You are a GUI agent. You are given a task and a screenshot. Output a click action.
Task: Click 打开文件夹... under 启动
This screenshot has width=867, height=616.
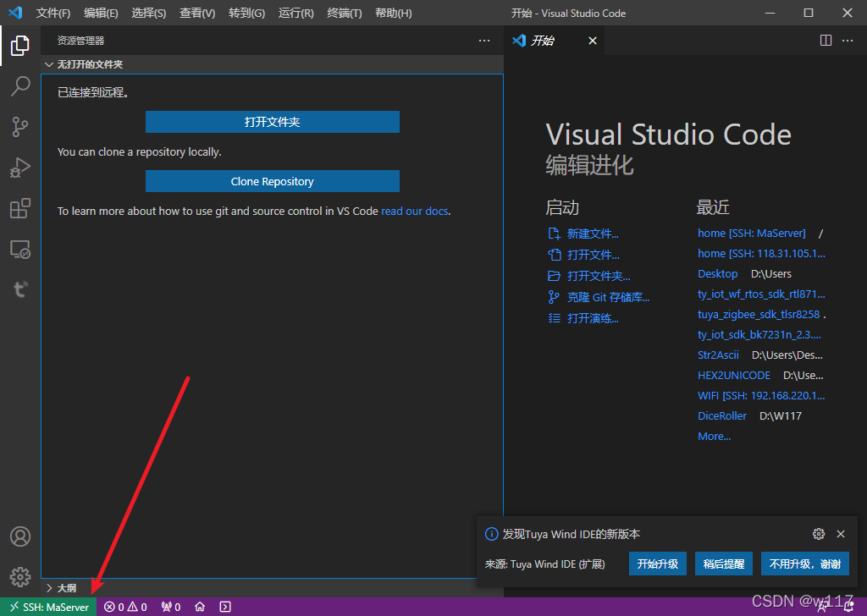[599, 276]
